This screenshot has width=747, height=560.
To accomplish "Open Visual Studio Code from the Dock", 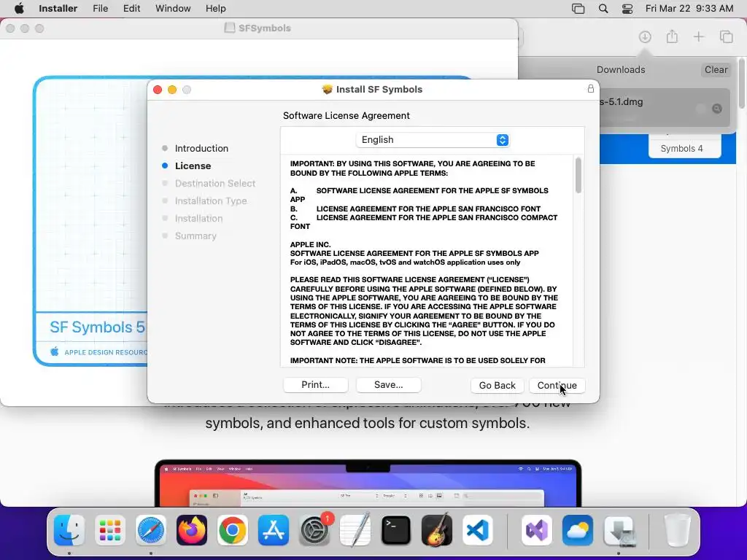I will point(478,530).
